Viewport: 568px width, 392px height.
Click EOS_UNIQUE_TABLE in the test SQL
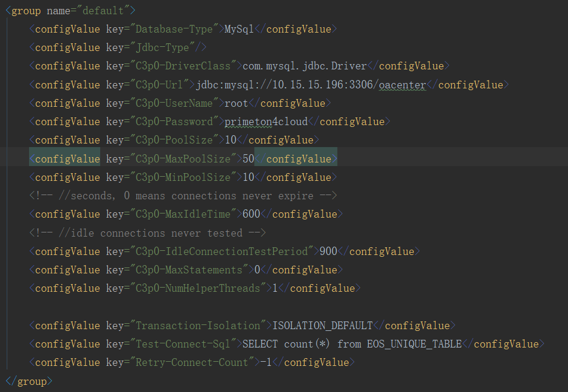click(414, 344)
